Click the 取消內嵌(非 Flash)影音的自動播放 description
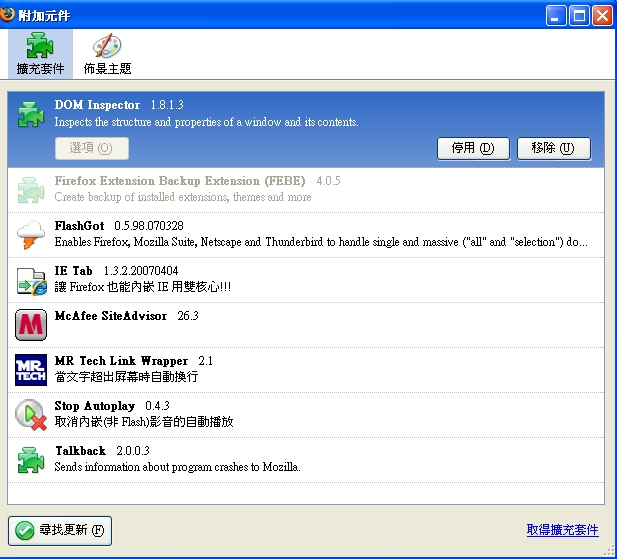This screenshot has height=559, width=617. (x=144, y=422)
